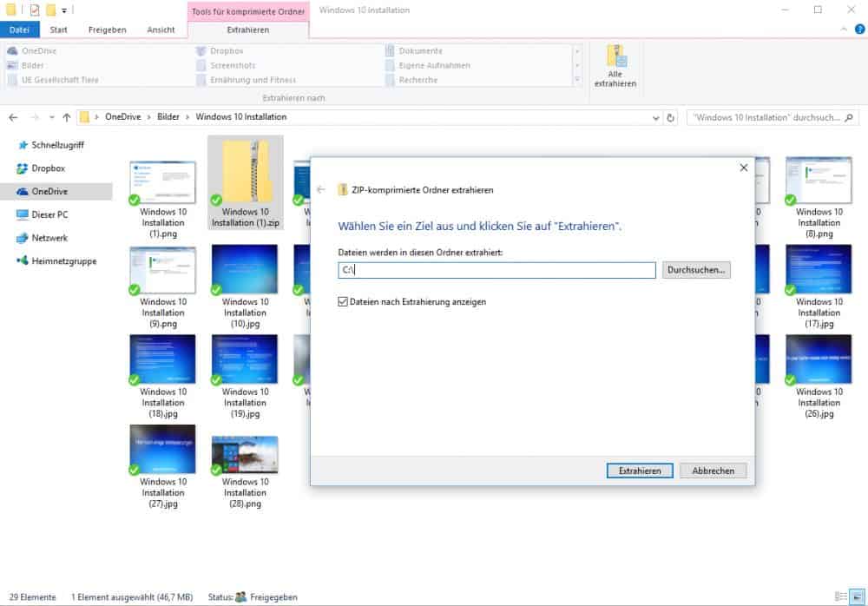868x606 pixels.
Task: Select Windows 10 Installation (1).zip file
Action: [246, 183]
